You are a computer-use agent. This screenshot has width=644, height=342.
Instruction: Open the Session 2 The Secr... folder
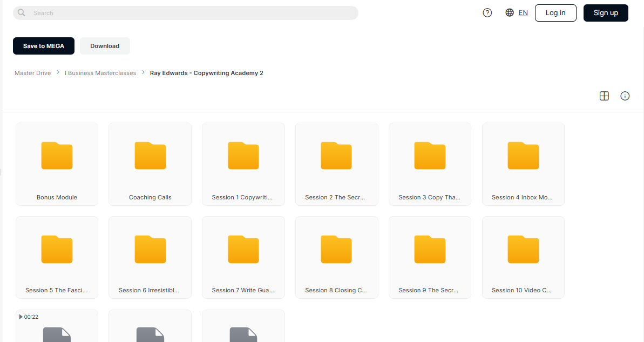coord(336,164)
